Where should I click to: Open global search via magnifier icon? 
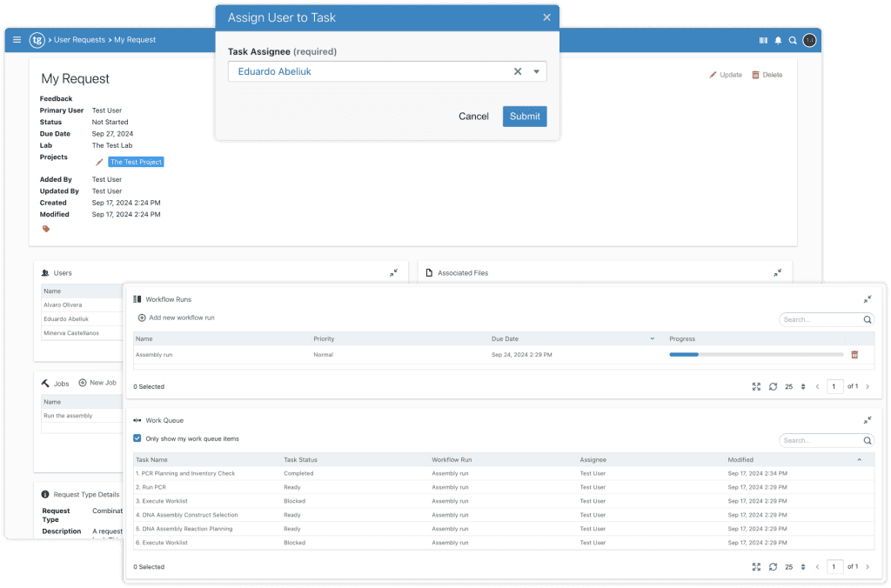tap(794, 40)
